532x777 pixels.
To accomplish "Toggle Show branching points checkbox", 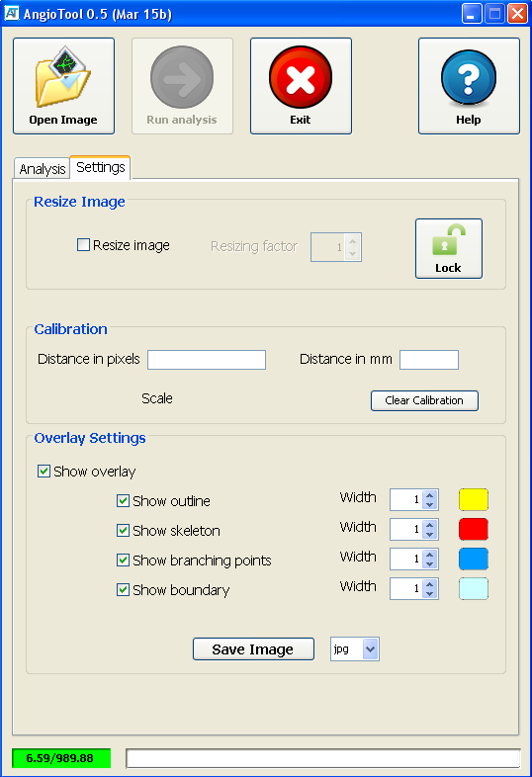I will [123, 560].
